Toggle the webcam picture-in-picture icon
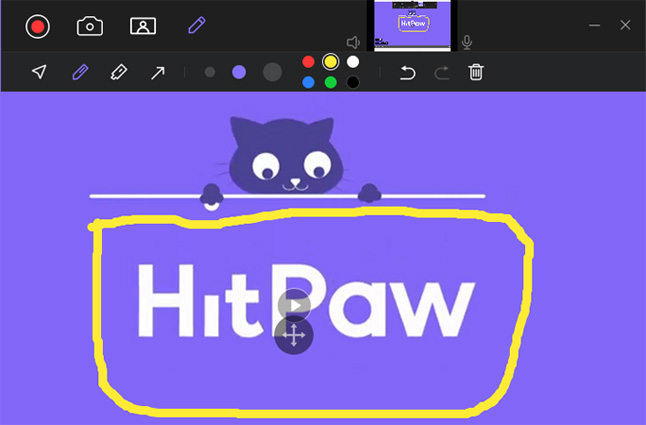646x425 pixels. [x=143, y=26]
